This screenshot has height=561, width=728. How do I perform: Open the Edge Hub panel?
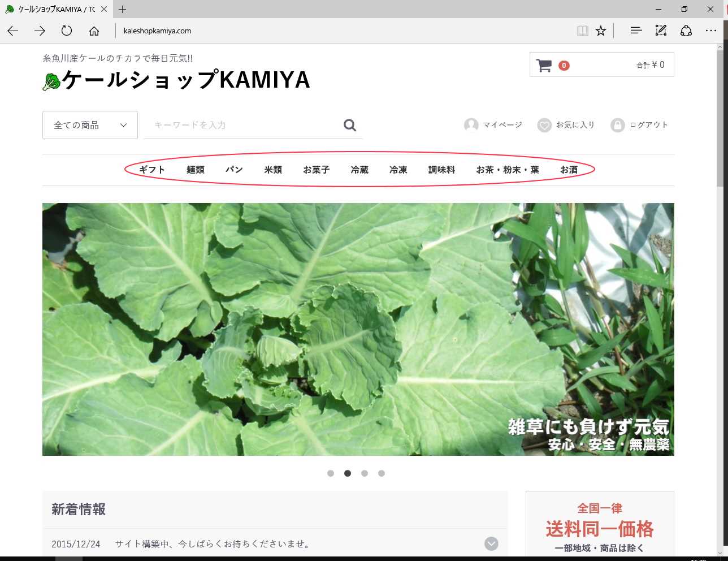[x=636, y=31]
